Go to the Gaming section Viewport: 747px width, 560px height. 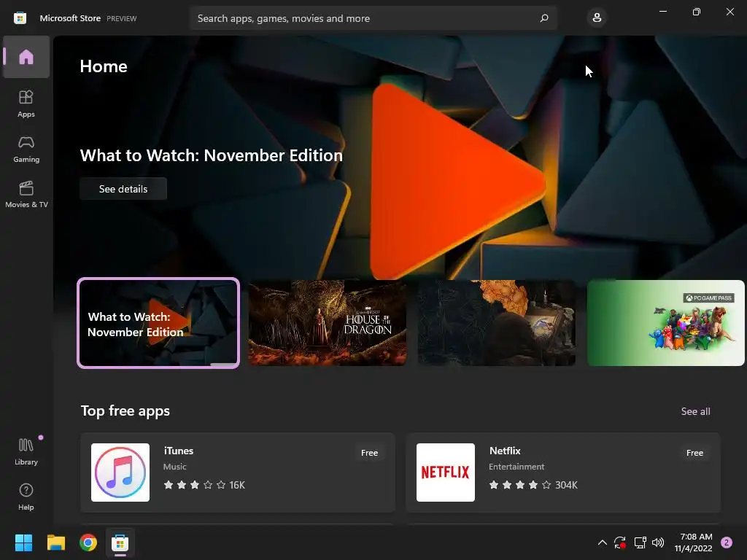26,149
